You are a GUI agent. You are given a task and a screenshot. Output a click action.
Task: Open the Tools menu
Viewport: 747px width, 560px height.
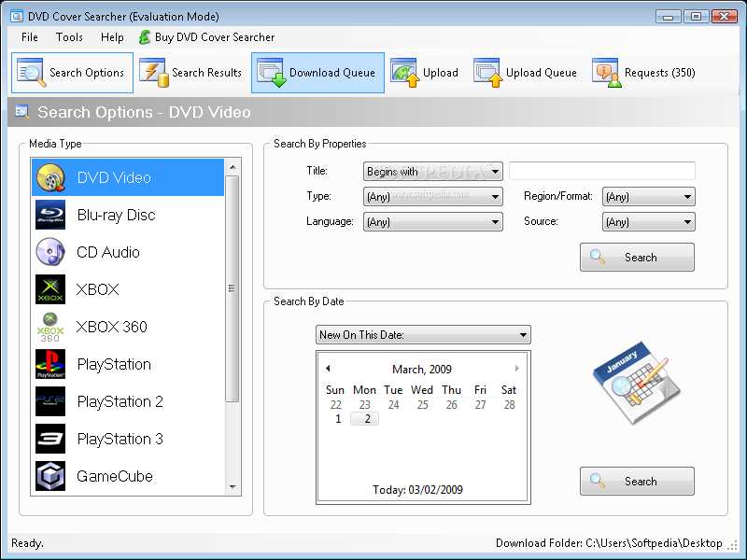pos(69,37)
